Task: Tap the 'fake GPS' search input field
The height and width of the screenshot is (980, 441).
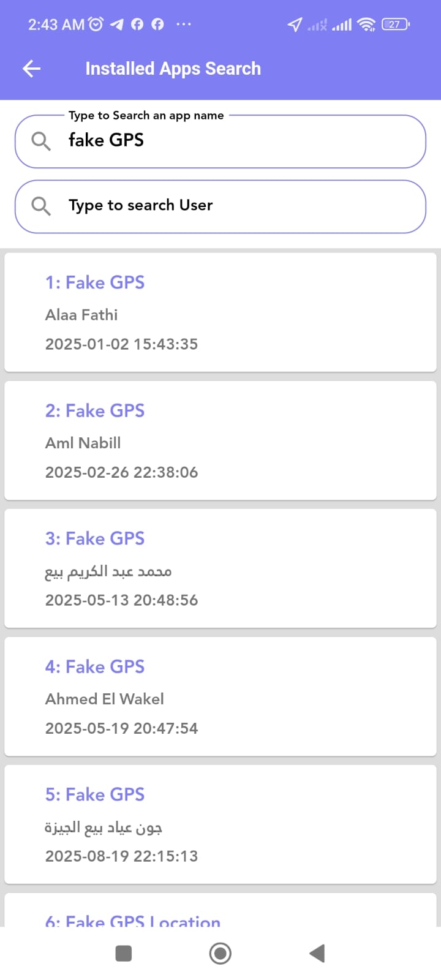Action: click(184, 140)
